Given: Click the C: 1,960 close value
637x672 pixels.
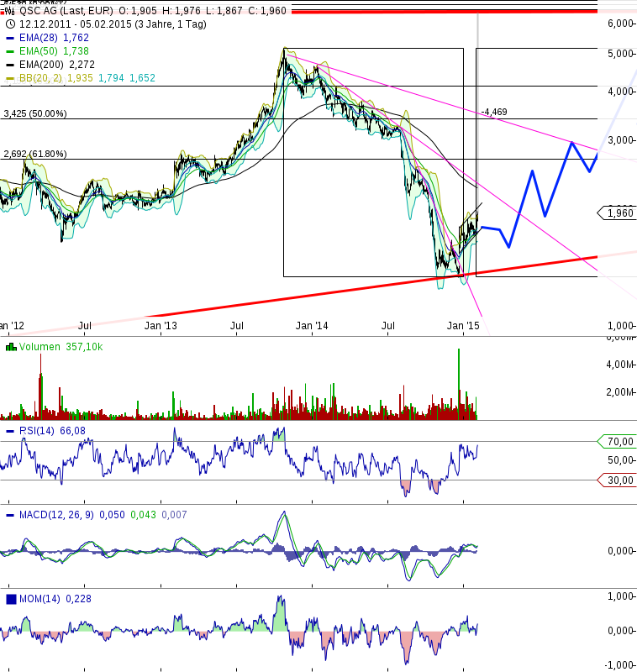Looking at the screenshot, I should coord(267,11).
